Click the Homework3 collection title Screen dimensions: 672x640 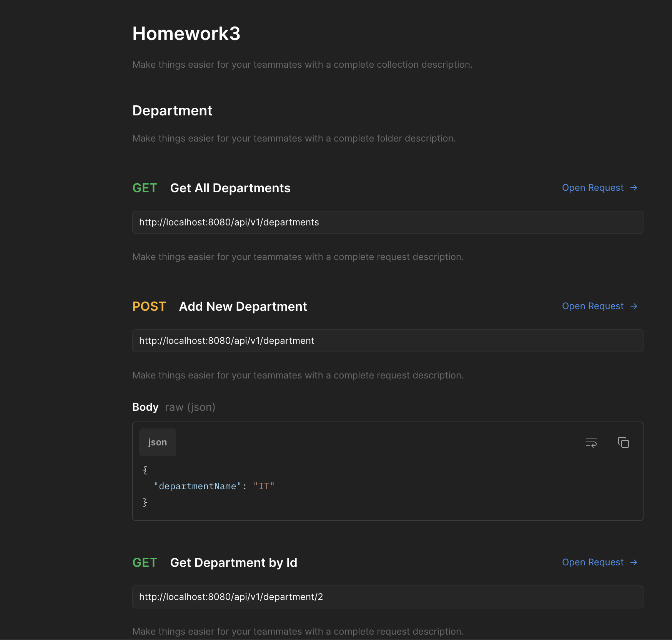[186, 34]
